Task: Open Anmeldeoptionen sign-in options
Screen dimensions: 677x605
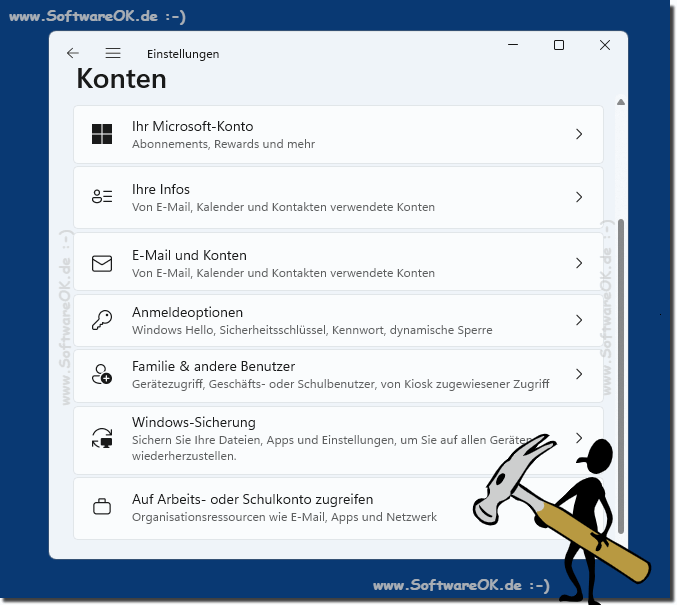Action: coord(338,320)
